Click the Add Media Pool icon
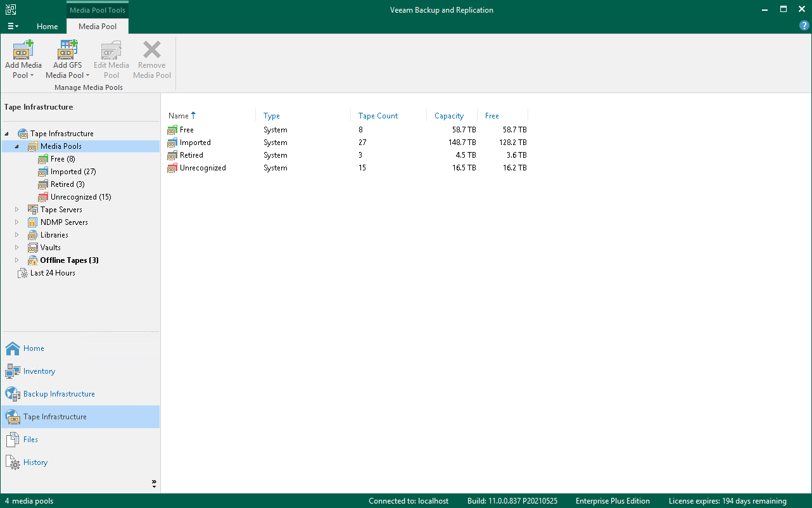 click(23, 48)
